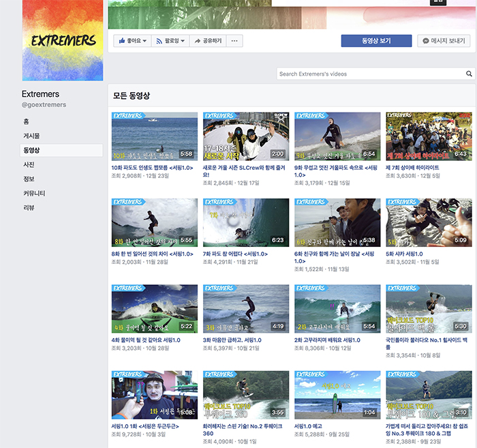Click the search magnifier icon
Viewport: 477px width, 448px height.
click(x=469, y=74)
